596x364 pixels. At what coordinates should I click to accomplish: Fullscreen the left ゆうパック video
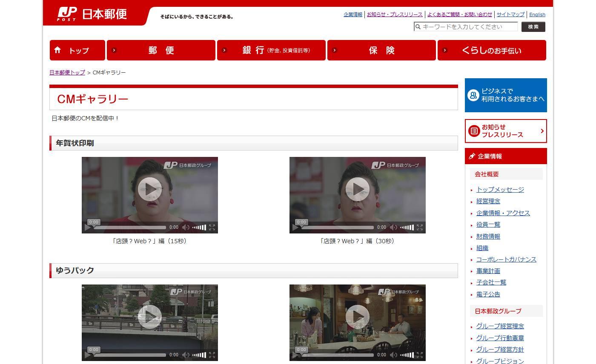click(212, 355)
